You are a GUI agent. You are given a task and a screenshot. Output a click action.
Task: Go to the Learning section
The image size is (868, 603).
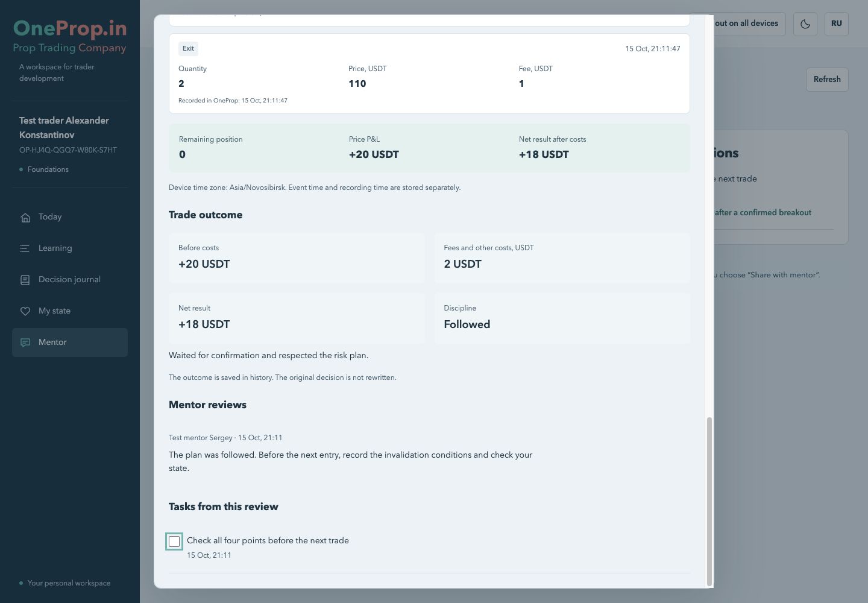70,248
